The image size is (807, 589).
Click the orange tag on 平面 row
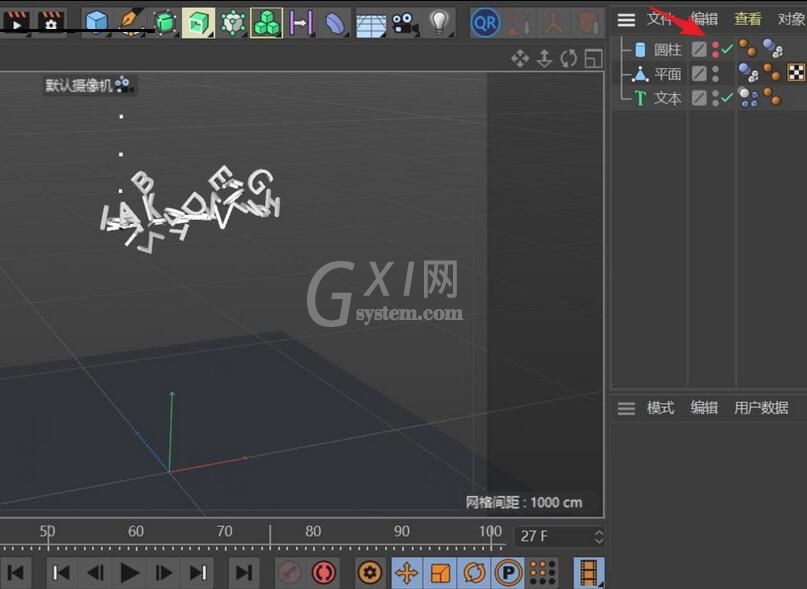point(772,72)
